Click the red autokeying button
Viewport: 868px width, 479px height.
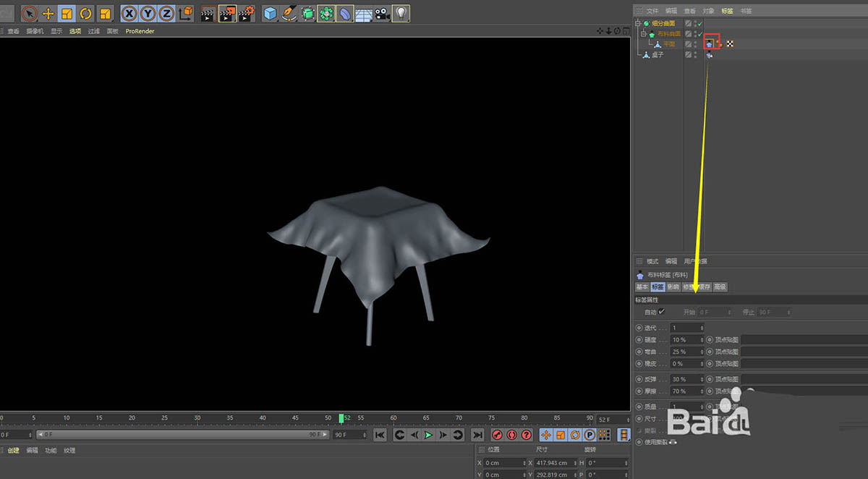(x=511, y=435)
